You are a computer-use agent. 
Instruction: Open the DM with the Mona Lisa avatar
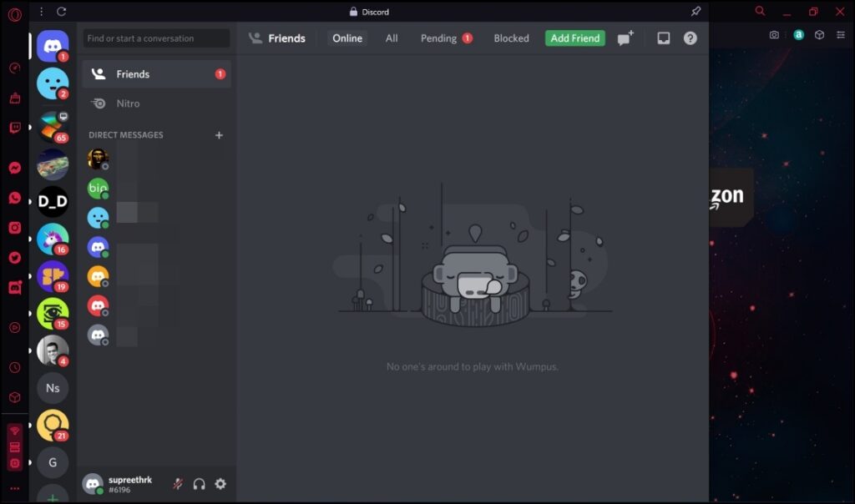(x=99, y=159)
